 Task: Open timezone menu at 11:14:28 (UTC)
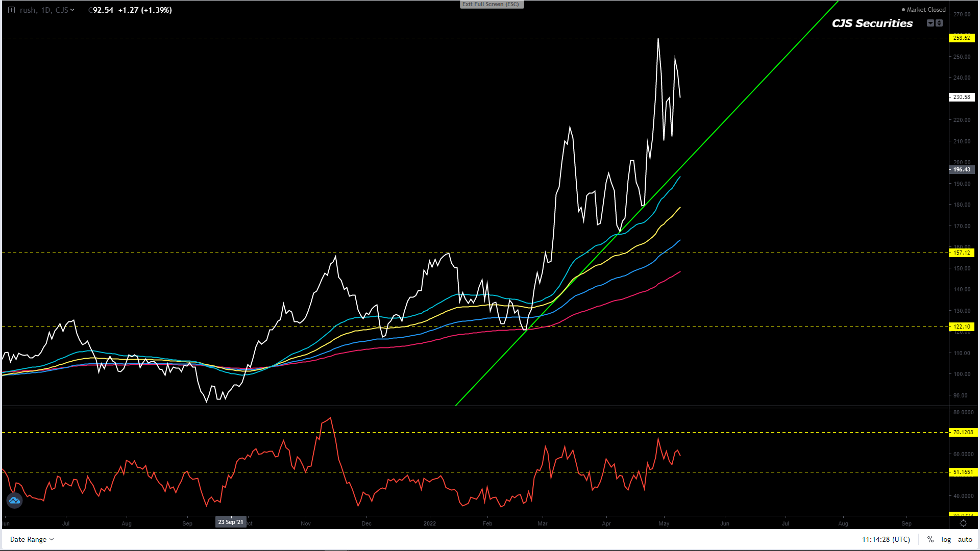(x=886, y=539)
